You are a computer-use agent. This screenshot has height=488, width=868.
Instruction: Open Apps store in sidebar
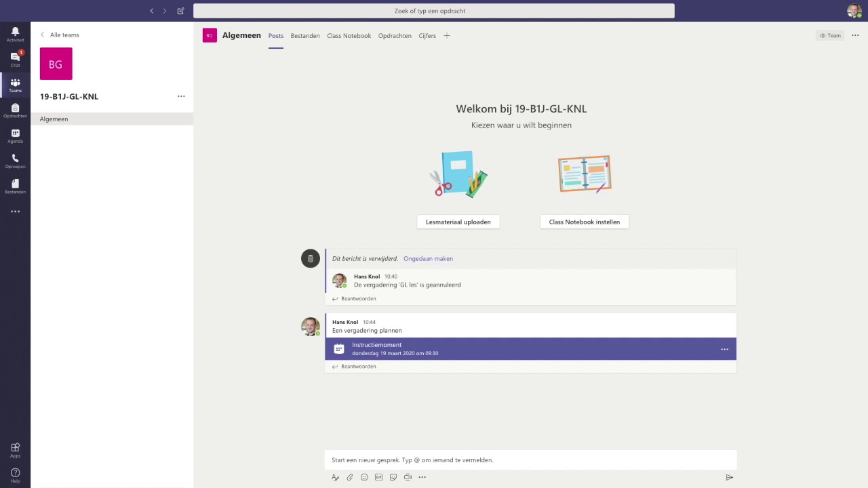(x=15, y=450)
